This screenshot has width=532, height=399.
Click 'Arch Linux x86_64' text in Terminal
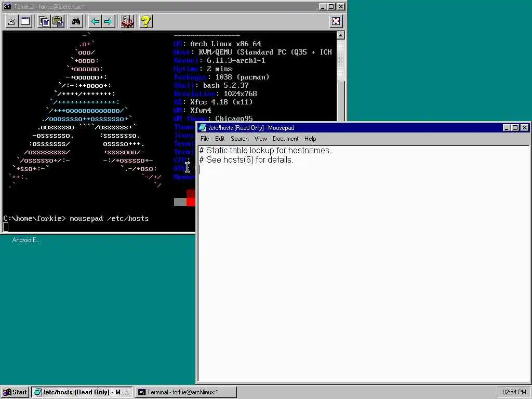pos(225,44)
